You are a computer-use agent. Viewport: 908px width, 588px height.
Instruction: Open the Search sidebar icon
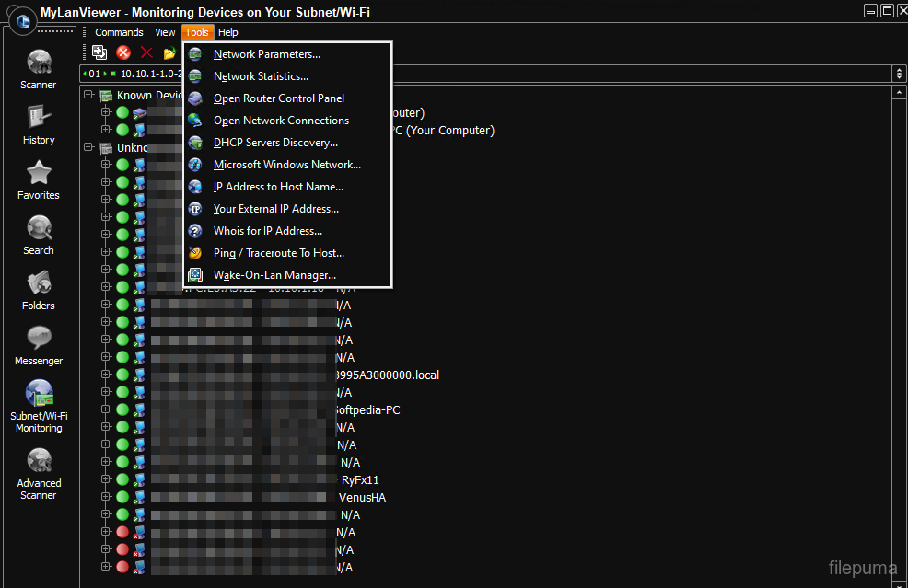click(x=39, y=234)
